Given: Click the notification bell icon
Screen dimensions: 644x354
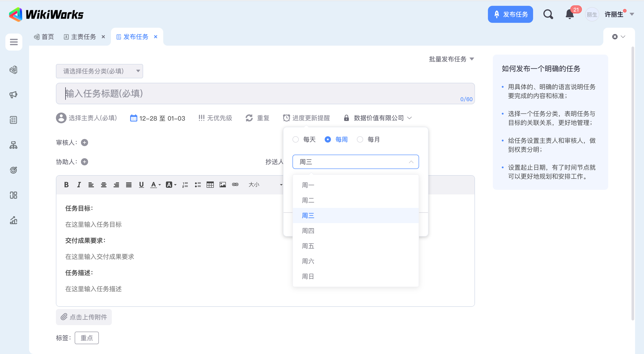Looking at the screenshot, I should point(570,15).
